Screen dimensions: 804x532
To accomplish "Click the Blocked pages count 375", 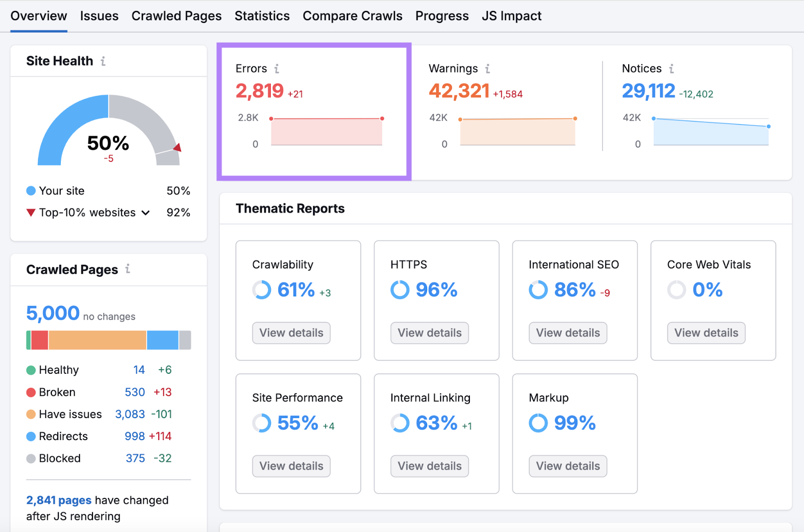I will [x=135, y=459].
